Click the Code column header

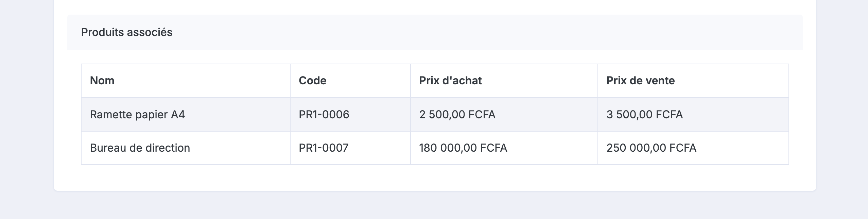coord(312,81)
